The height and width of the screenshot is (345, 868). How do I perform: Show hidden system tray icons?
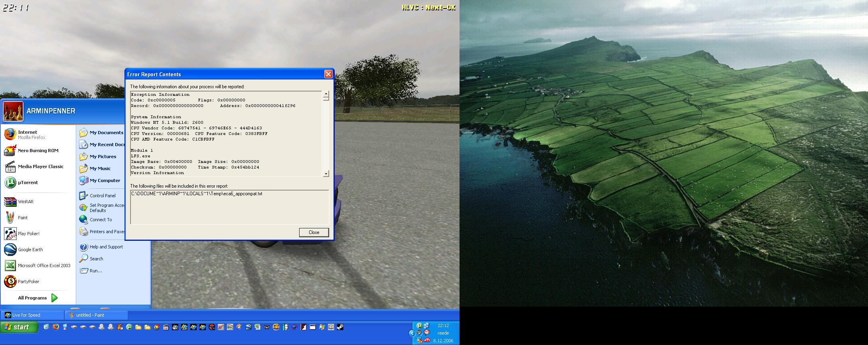(x=412, y=333)
